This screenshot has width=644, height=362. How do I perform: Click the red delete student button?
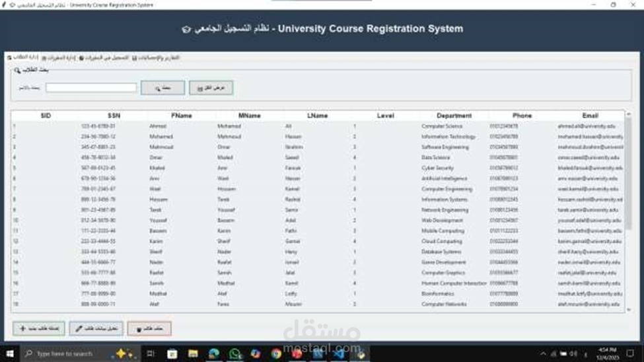(x=149, y=328)
